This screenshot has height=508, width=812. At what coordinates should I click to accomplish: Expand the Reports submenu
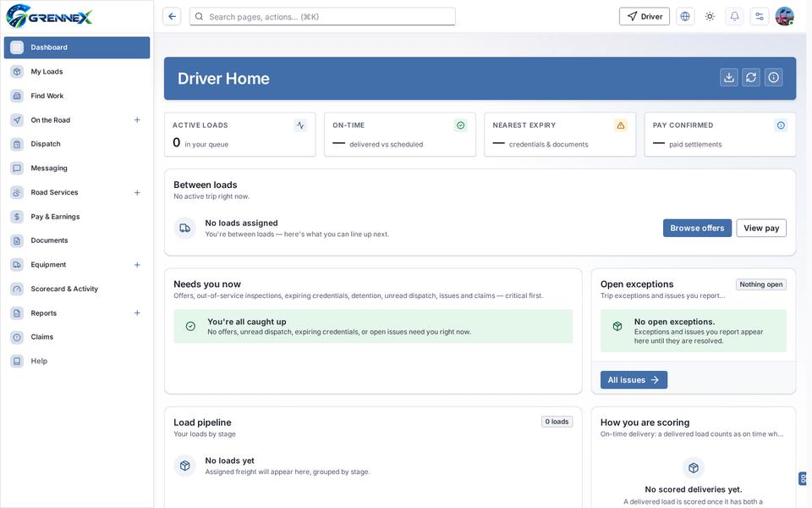point(137,313)
